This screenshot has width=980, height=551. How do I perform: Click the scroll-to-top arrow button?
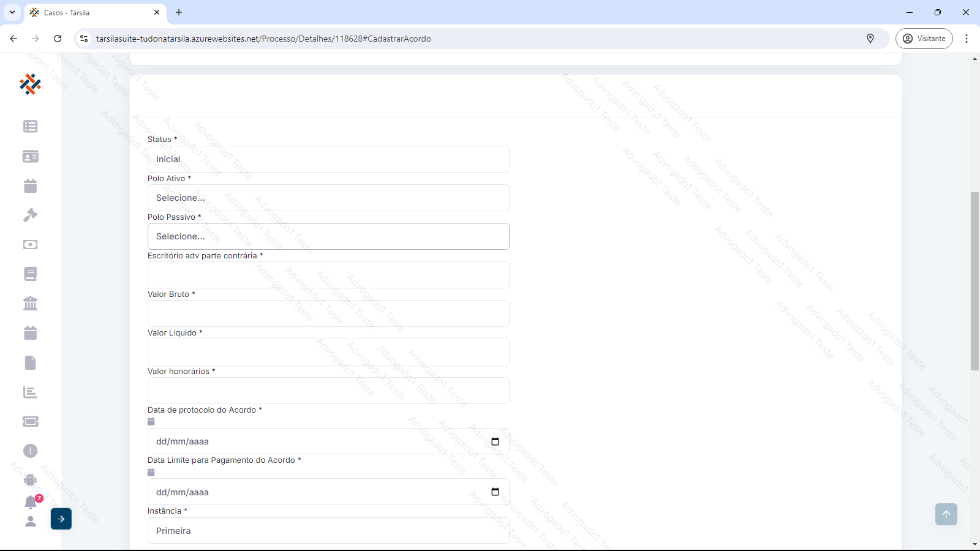pyautogui.click(x=946, y=514)
